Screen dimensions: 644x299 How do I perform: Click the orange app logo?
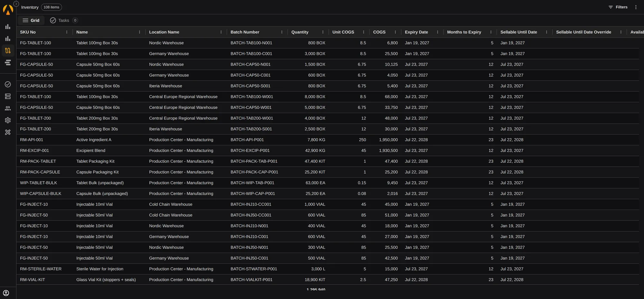pos(8,10)
